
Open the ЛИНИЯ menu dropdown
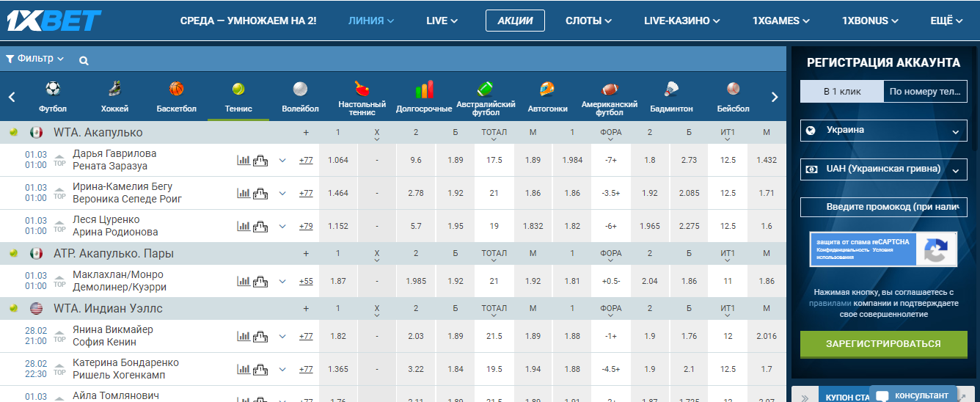(371, 21)
